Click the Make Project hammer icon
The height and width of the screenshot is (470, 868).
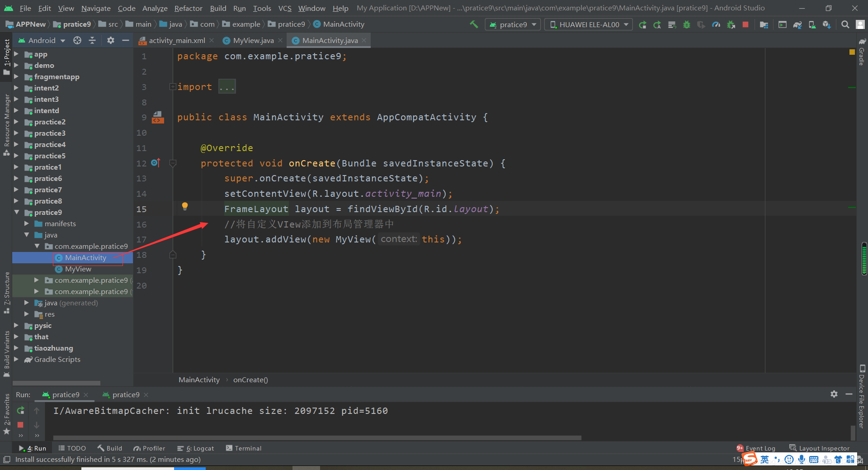click(x=474, y=24)
